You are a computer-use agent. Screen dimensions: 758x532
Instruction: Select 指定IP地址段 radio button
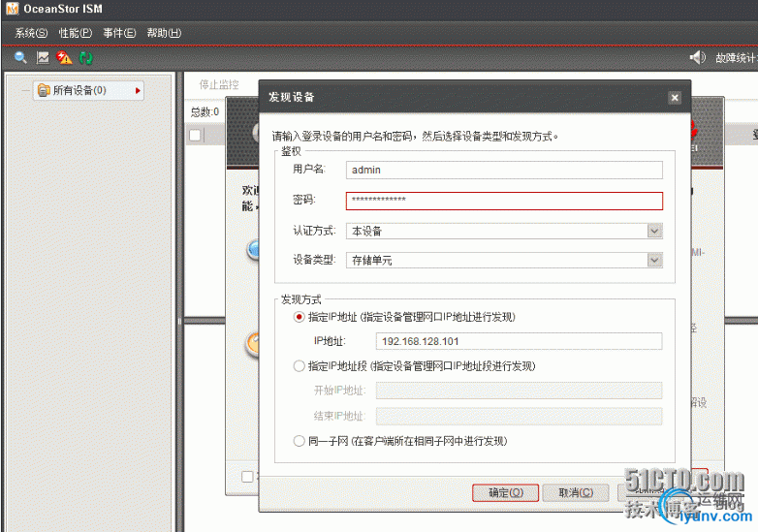(x=299, y=365)
